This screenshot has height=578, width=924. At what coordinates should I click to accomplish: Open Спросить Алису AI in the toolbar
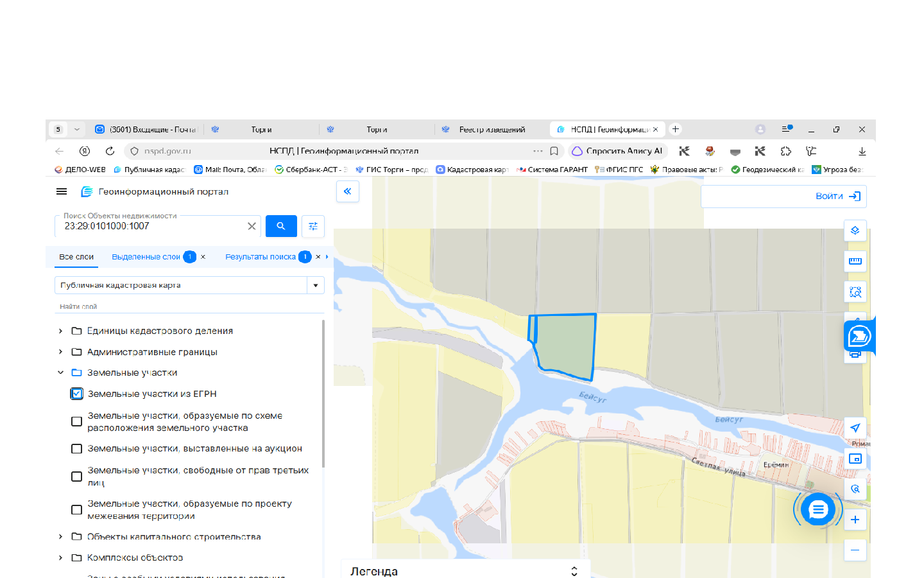pyautogui.click(x=618, y=151)
